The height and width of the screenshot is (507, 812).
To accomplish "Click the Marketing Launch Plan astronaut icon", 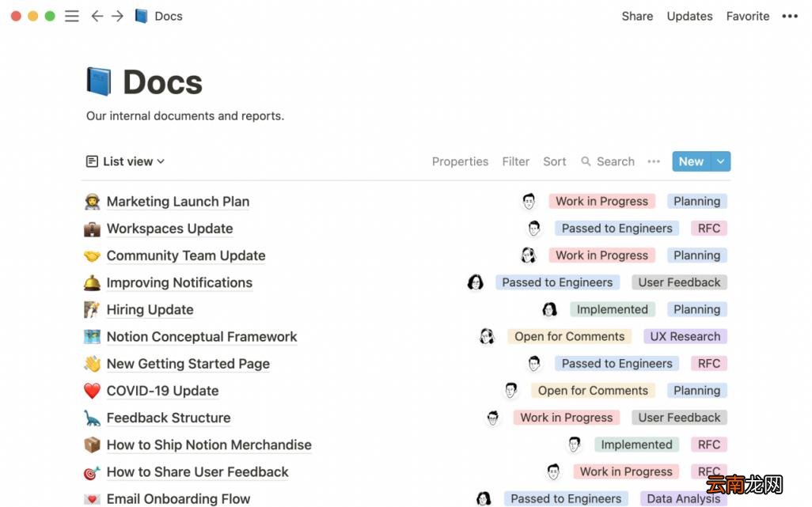I will pyautogui.click(x=92, y=201).
